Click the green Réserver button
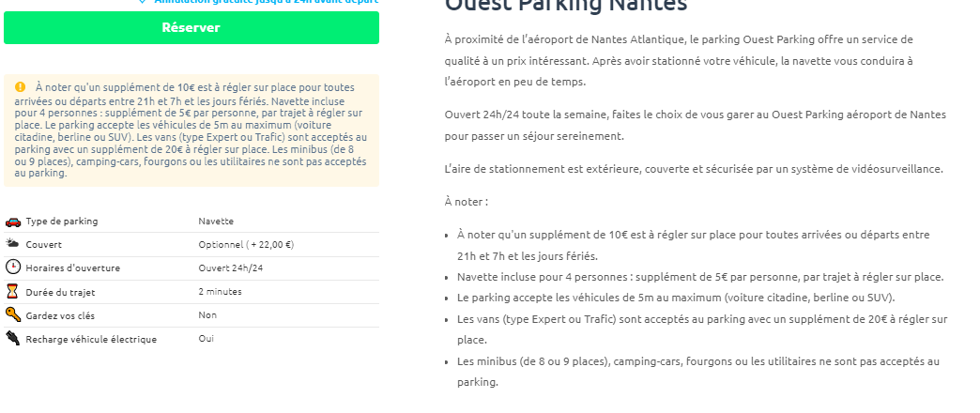Image resolution: width=980 pixels, height=413 pixels. point(191,28)
